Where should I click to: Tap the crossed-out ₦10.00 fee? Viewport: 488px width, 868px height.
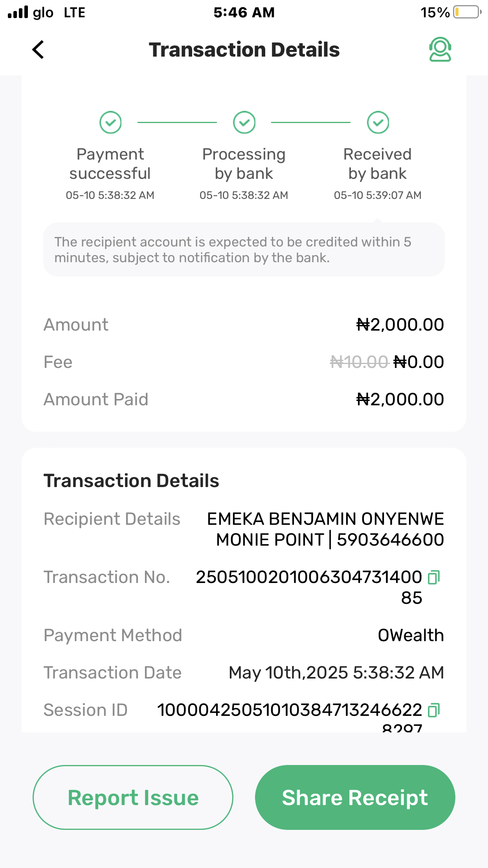point(359,362)
